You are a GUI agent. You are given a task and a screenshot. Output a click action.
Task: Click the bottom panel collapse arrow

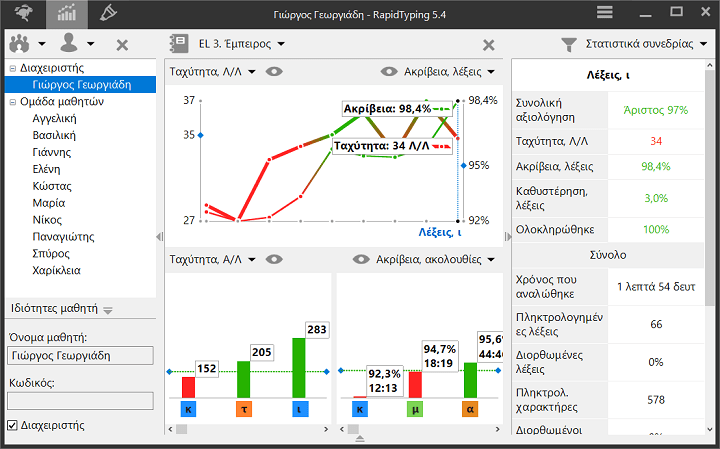tap(360, 438)
